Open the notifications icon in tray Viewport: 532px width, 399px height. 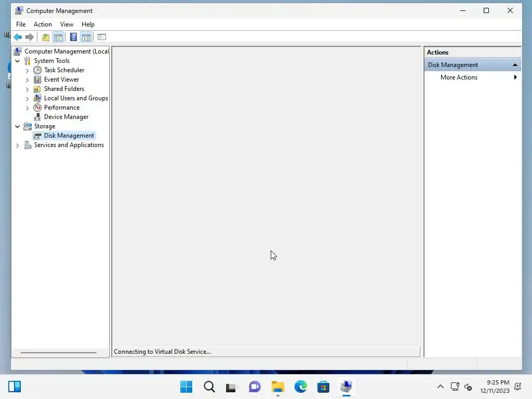(x=518, y=387)
